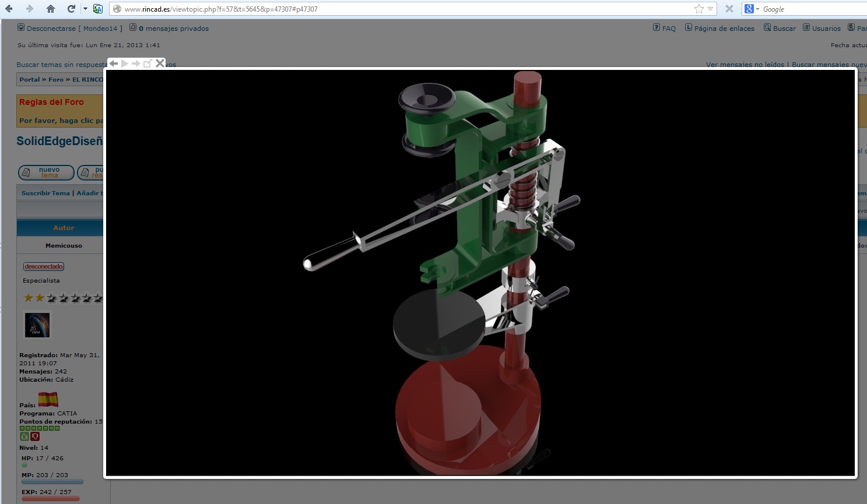
Task: Click the nuevo tema button
Action: 46,172
